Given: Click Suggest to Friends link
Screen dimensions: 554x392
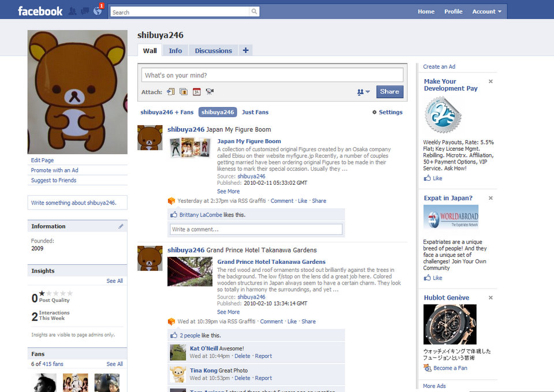Looking at the screenshot, I should point(53,180).
